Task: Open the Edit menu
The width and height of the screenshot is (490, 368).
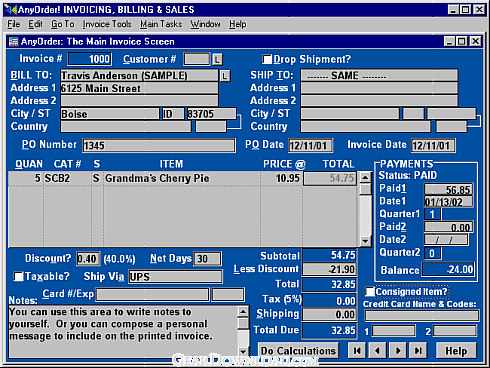Action: tap(35, 24)
